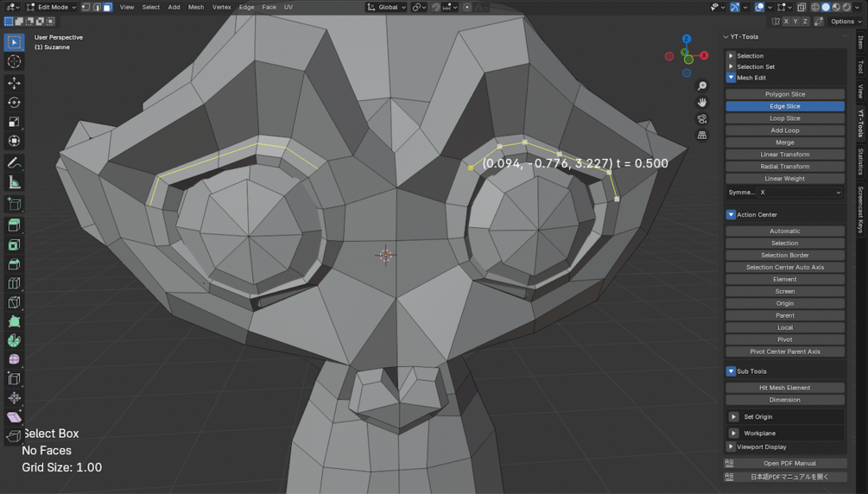Pick the 3D Cursor tool
Screen dimensions: 868x494
coord(14,61)
